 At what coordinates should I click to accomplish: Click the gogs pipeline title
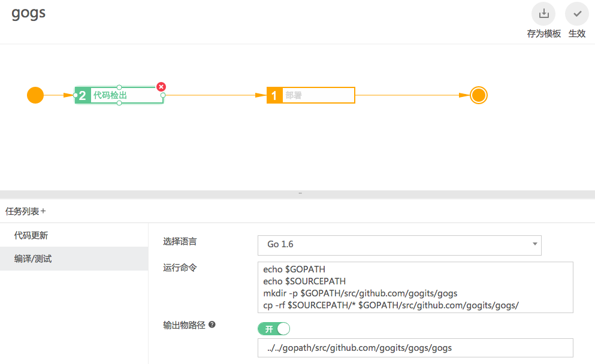pyautogui.click(x=28, y=14)
